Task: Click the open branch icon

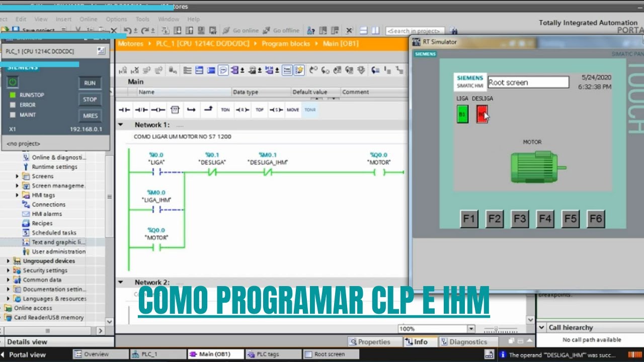Action: click(x=191, y=110)
